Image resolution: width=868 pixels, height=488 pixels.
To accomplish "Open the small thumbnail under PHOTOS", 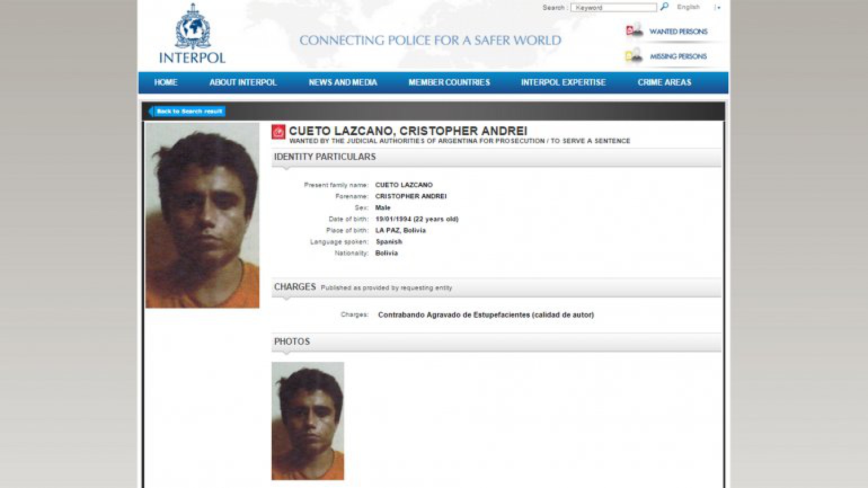I will [308, 421].
